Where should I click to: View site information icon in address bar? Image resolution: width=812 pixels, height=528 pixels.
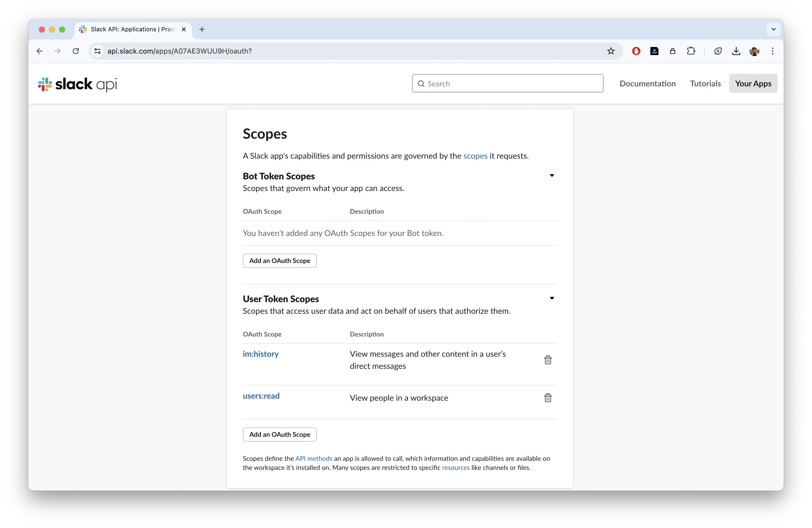(97, 51)
